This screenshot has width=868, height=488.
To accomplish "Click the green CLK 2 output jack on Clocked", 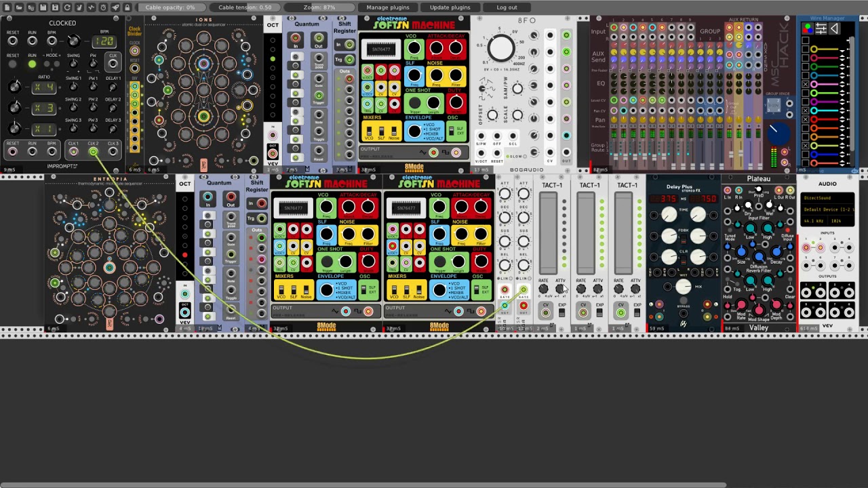I will click(93, 152).
